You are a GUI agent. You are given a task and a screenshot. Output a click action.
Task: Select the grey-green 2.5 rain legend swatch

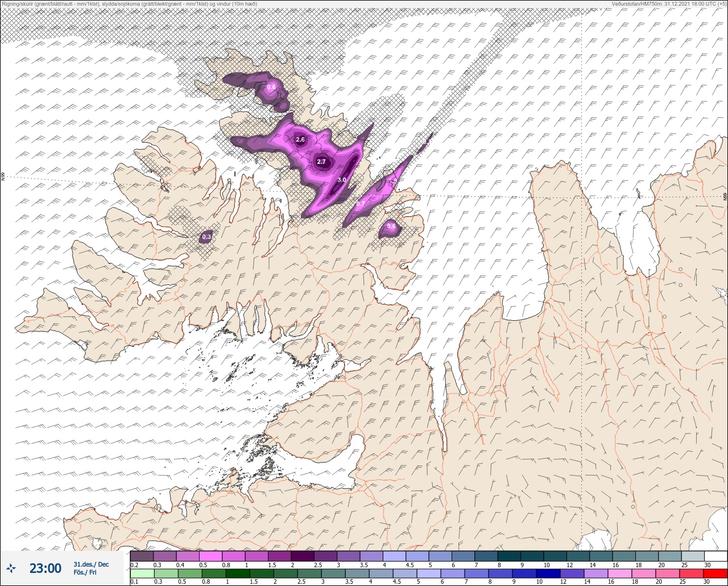310,573
